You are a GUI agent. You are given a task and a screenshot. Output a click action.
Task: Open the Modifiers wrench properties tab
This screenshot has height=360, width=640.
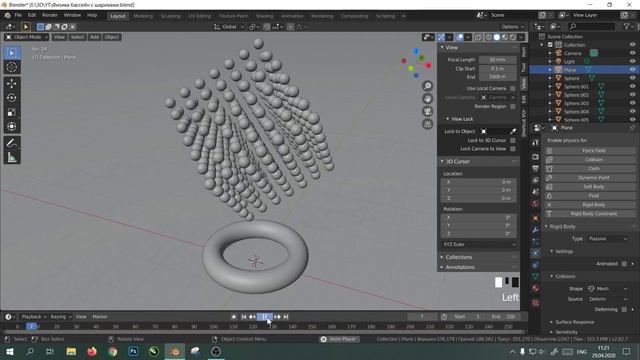coord(536,230)
